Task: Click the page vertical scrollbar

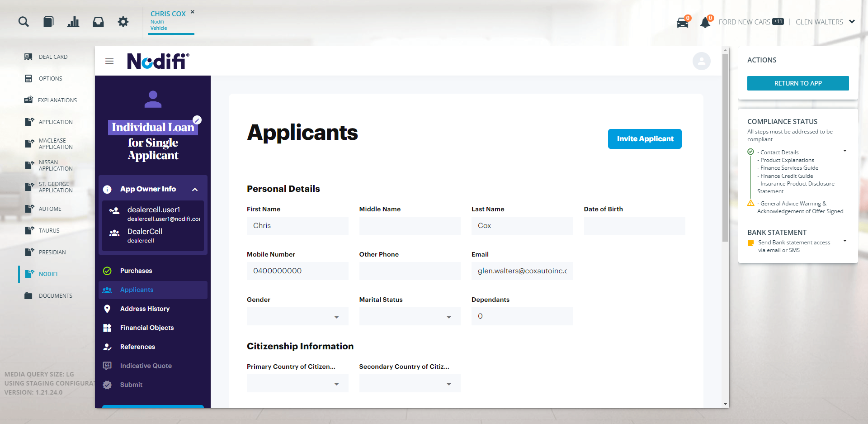Action: [725, 148]
